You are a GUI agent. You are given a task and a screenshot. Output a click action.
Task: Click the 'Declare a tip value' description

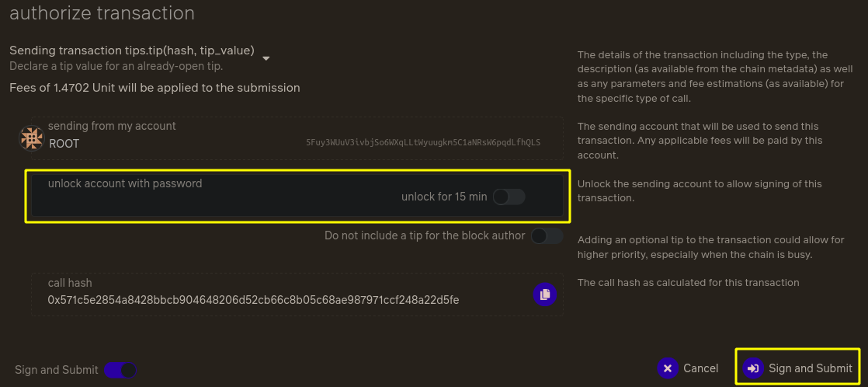tap(116, 66)
